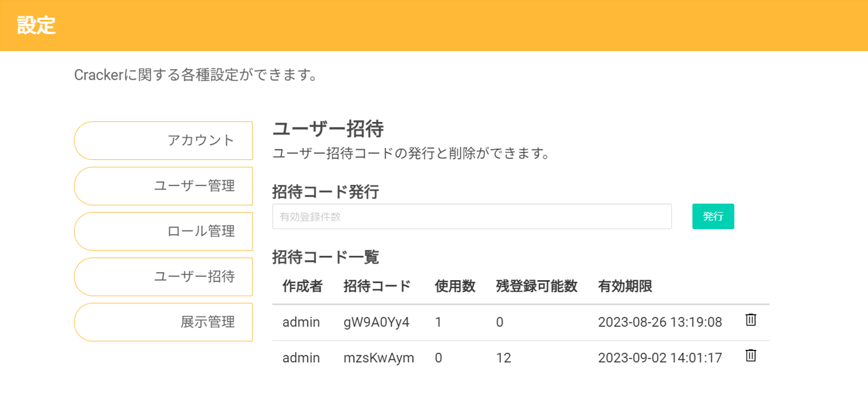Select the ロール管理 menu item
This screenshot has height=409, width=868.
[x=164, y=232]
